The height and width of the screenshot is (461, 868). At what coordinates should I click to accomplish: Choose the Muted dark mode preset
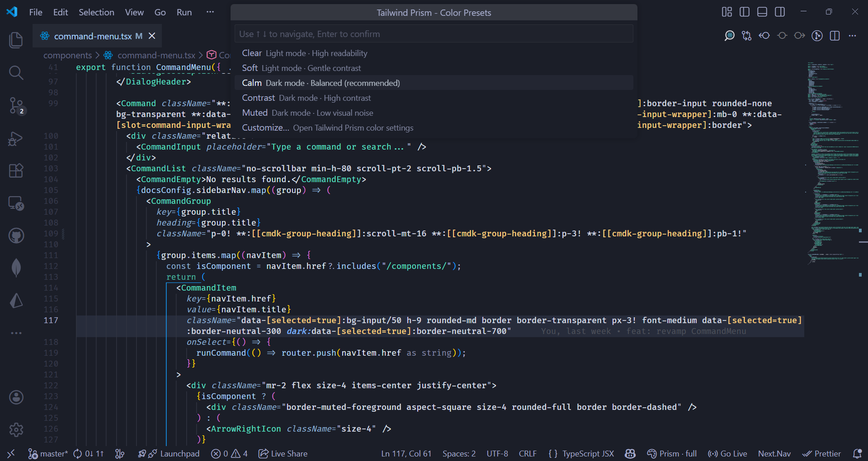(434, 113)
